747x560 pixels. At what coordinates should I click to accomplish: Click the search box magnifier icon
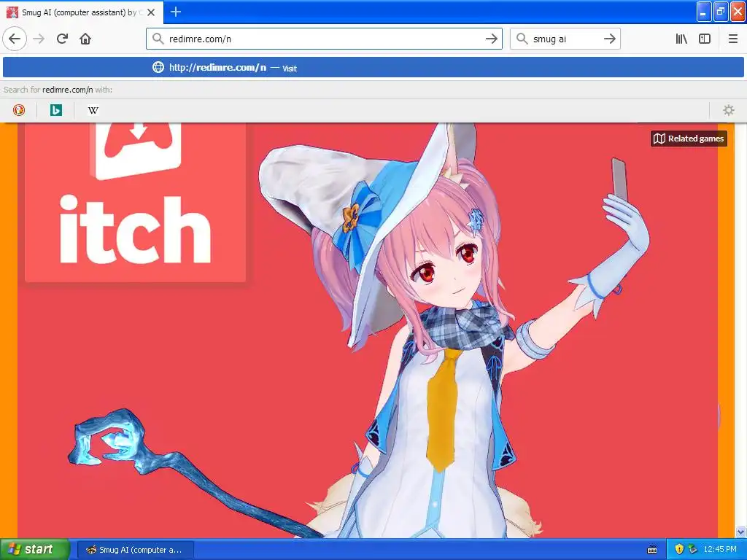tap(522, 39)
